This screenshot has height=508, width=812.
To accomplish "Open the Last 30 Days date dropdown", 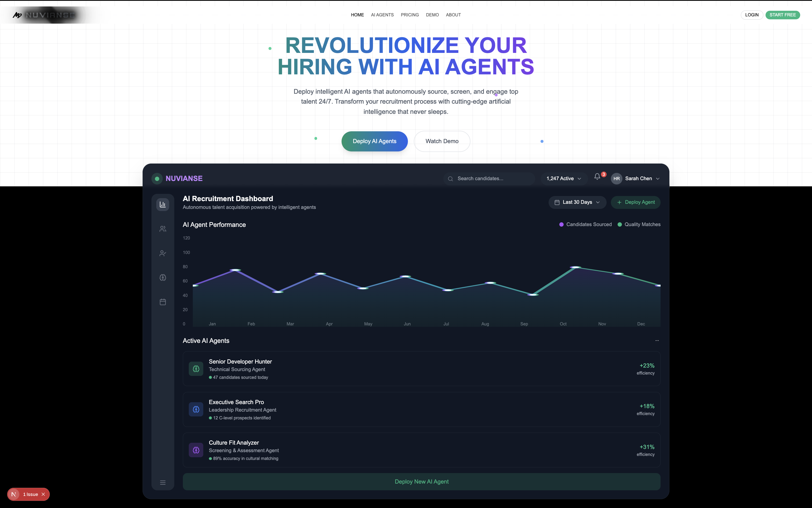I will point(577,202).
